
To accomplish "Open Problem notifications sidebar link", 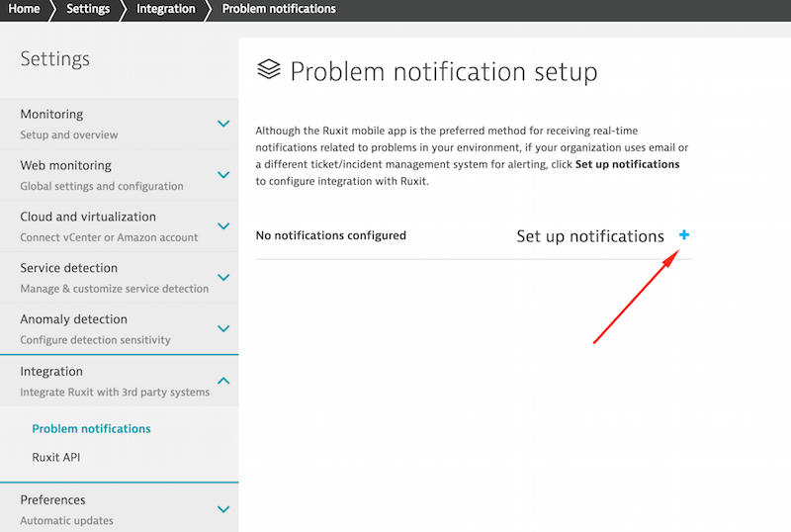I will click(91, 428).
